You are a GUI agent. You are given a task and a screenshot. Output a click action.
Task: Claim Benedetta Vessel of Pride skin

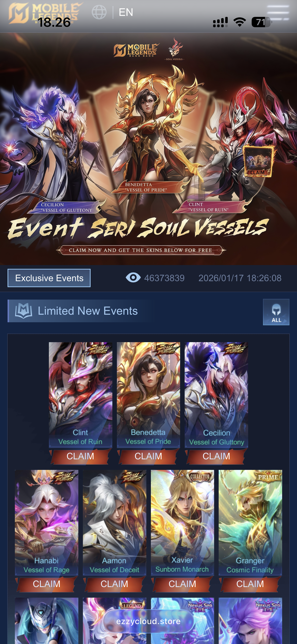148,456
